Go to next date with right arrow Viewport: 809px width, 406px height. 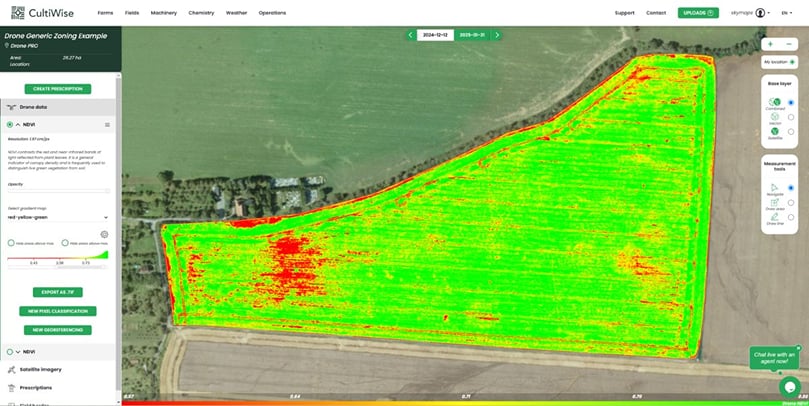497,35
